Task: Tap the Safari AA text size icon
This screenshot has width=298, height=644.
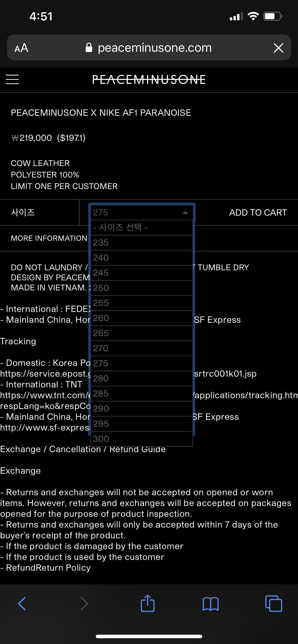Action: (x=21, y=47)
